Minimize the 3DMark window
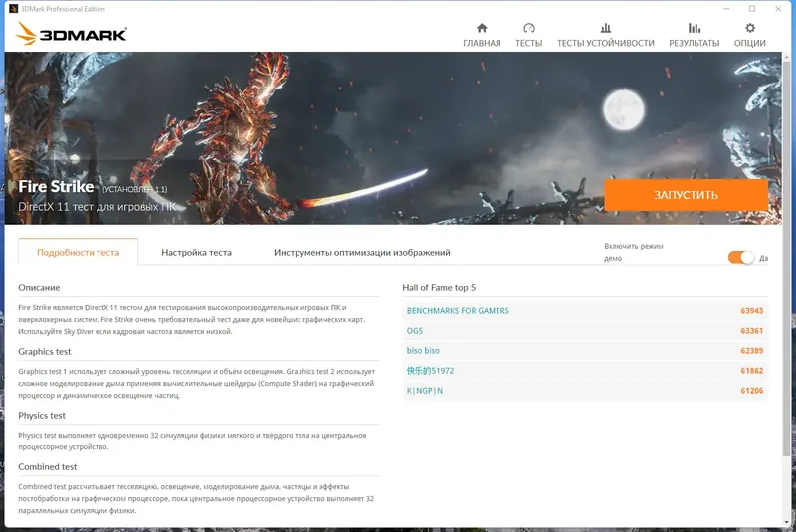796x532 pixels. pos(726,9)
